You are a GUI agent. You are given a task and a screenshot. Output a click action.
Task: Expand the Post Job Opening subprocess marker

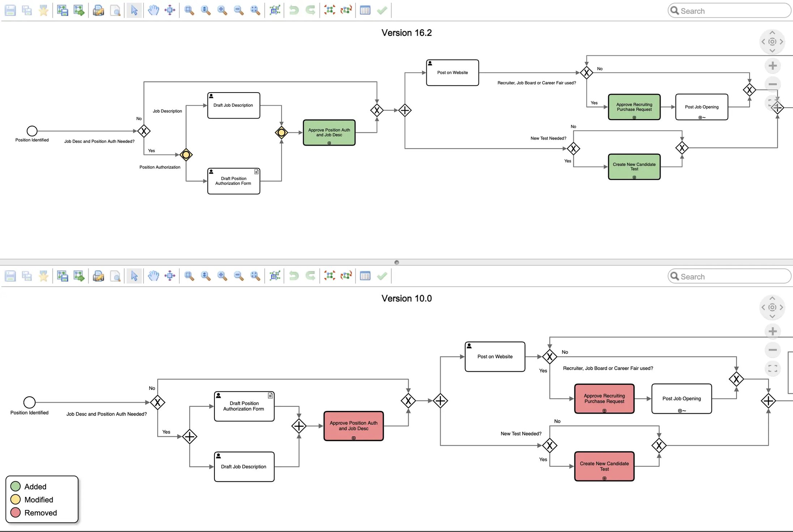click(x=700, y=117)
